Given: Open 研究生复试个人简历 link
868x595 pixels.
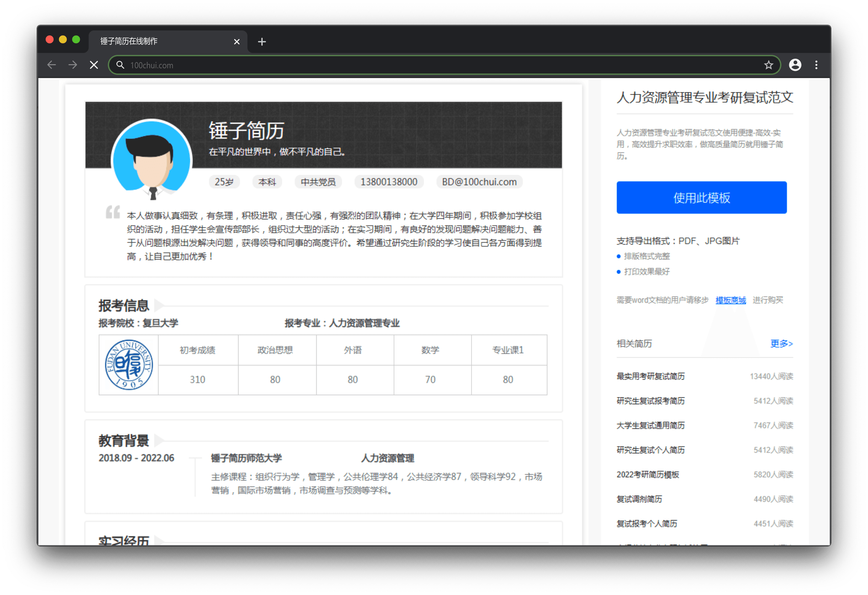Looking at the screenshot, I should click(x=651, y=450).
